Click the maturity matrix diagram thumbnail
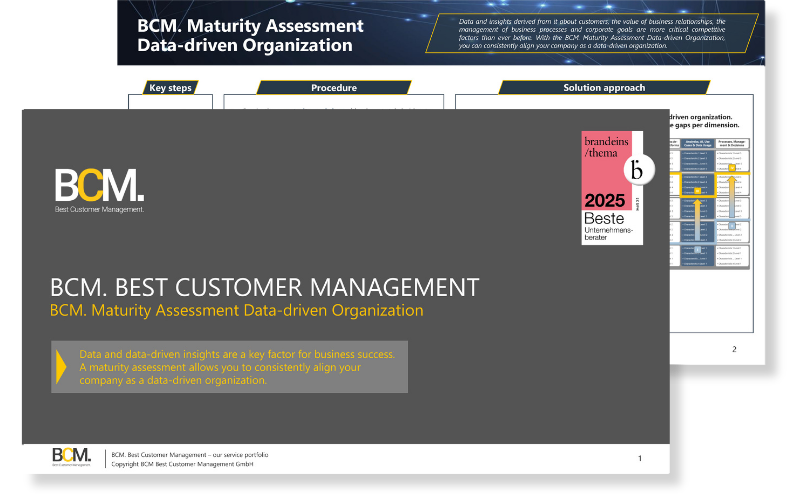800x500 pixels. click(709, 203)
